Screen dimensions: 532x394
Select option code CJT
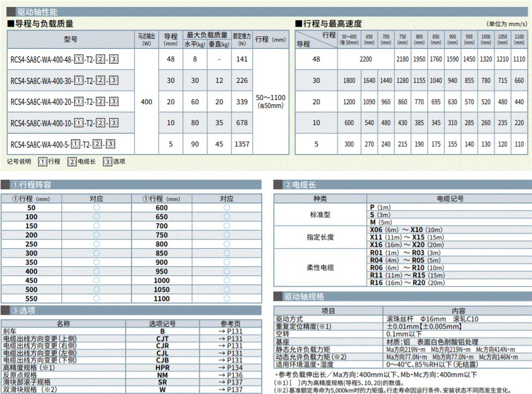coord(163,339)
